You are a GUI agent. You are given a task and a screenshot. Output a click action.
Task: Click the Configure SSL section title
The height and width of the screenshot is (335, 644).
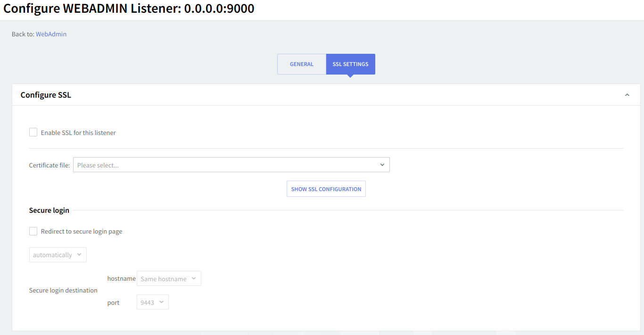click(x=46, y=95)
